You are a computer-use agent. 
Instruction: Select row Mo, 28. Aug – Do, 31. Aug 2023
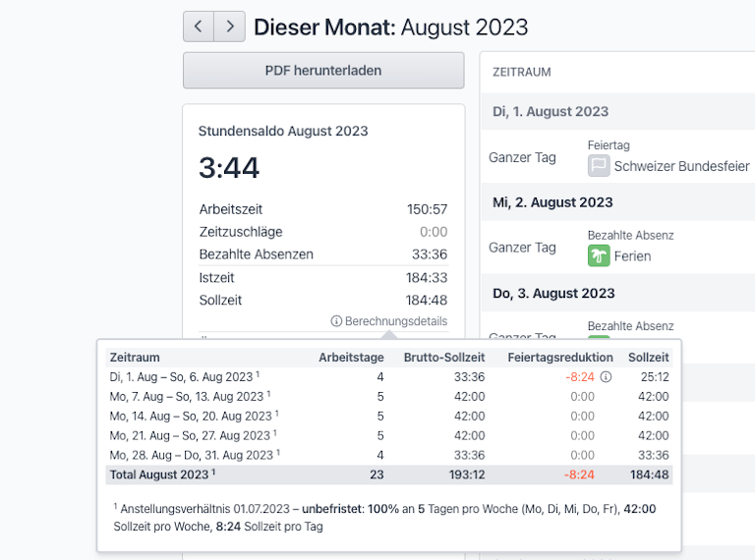pos(389,455)
